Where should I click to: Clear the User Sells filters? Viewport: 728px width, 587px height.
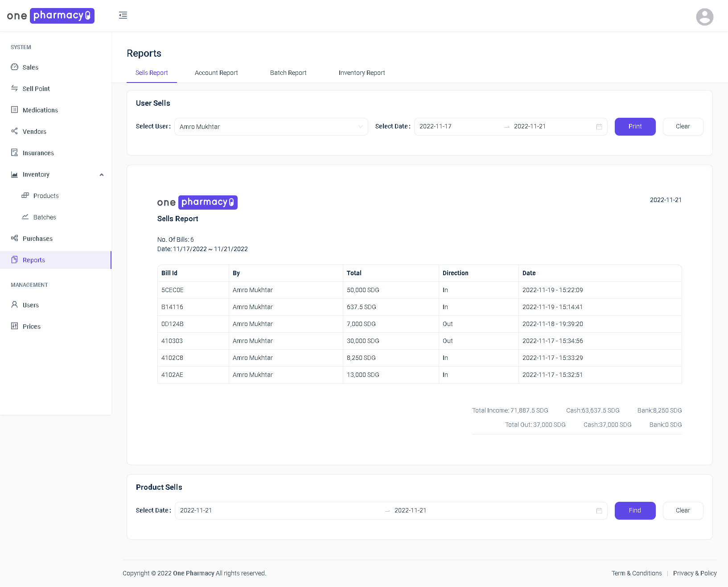(x=683, y=127)
